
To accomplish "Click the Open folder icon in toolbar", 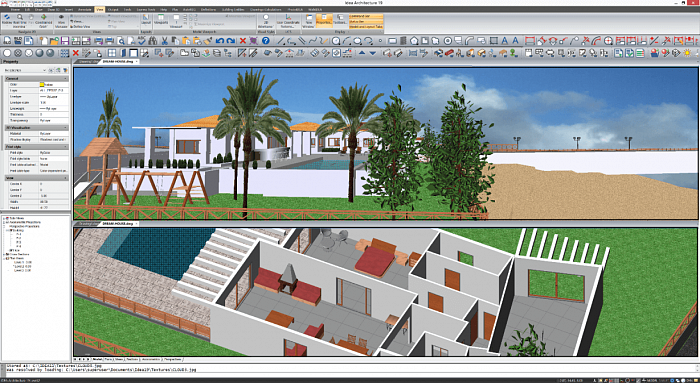I will [54, 41].
